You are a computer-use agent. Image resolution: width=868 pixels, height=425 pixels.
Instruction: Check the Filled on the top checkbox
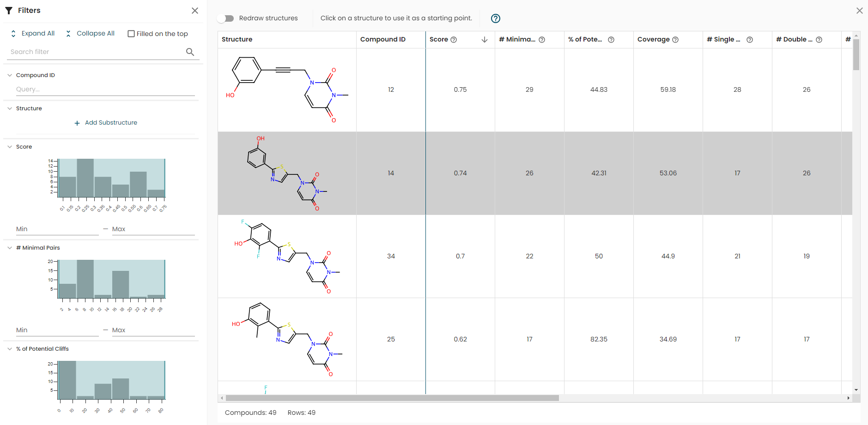click(x=131, y=34)
